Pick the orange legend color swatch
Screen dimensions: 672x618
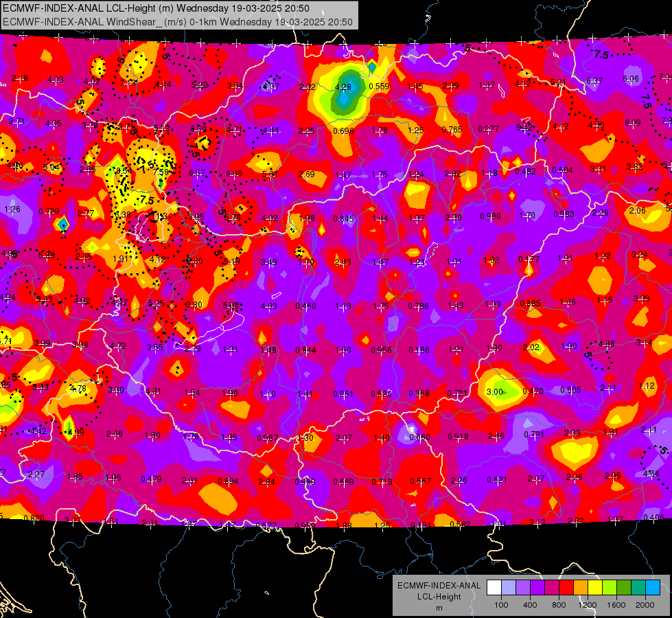click(x=581, y=588)
